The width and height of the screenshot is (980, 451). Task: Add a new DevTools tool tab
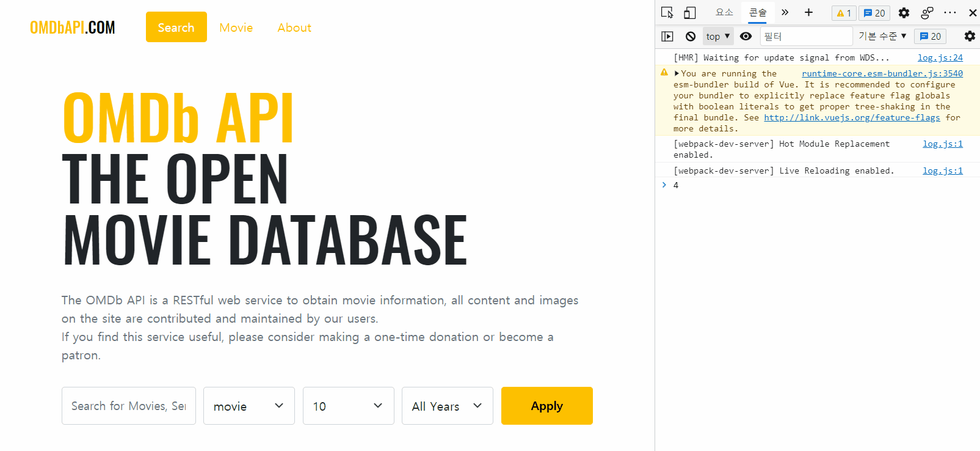(808, 12)
